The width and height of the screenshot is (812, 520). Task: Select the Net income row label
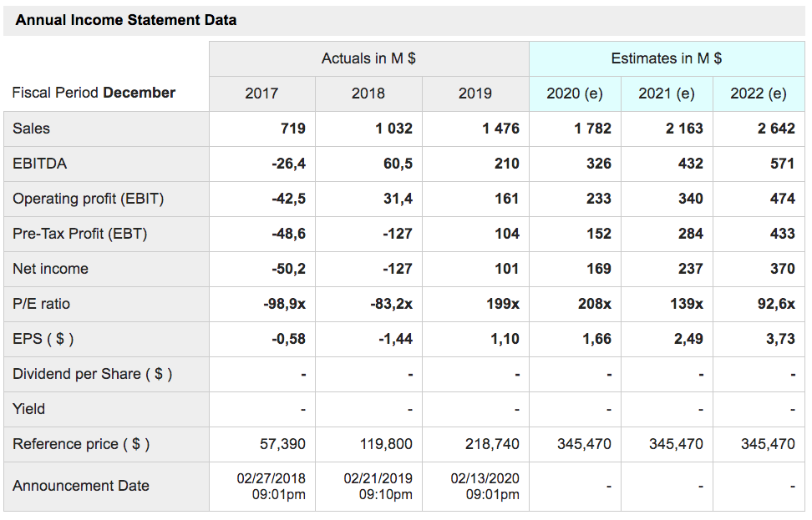tap(50, 269)
